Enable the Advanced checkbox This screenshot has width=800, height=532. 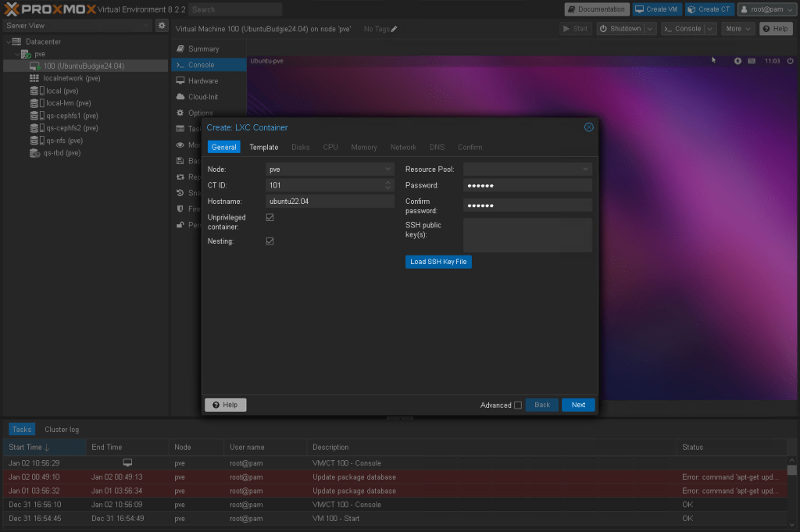pos(518,405)
